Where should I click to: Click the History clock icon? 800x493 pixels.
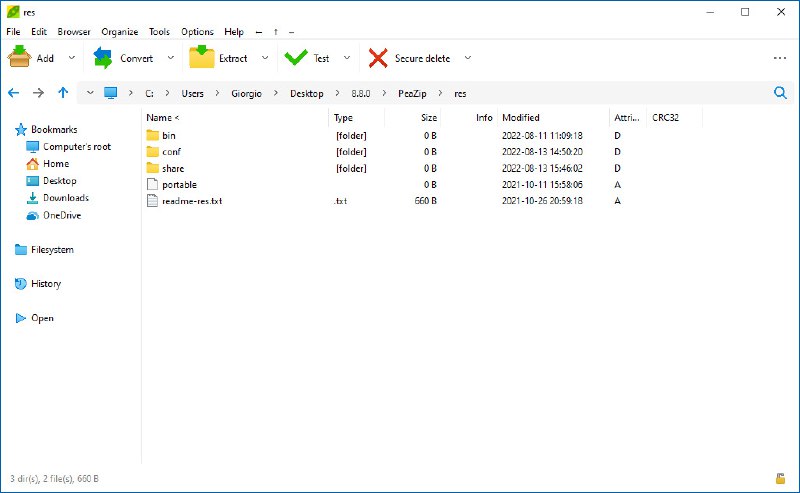point(20,284)
